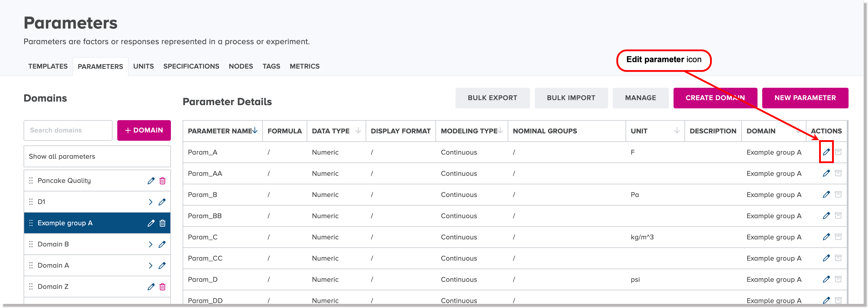Grab the drag handle beside Domain B
The width and height of the screenshot is (868, 308).
[31, 244]
